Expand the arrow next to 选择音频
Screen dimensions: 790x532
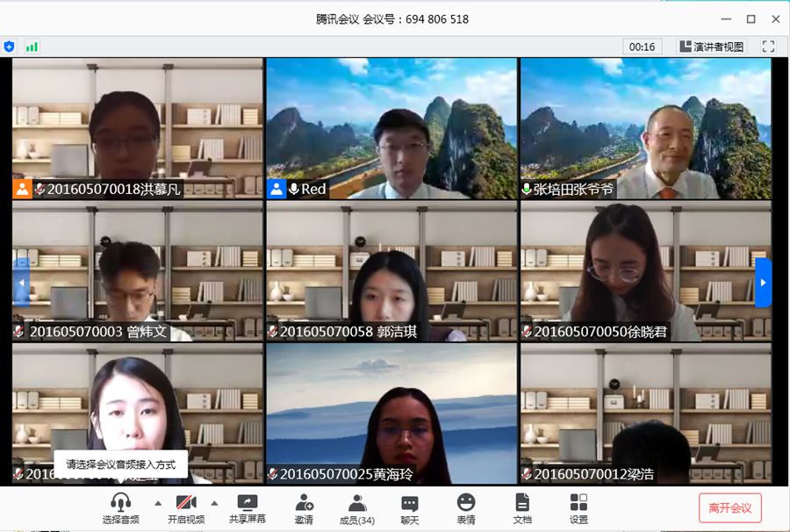[158, 503]
